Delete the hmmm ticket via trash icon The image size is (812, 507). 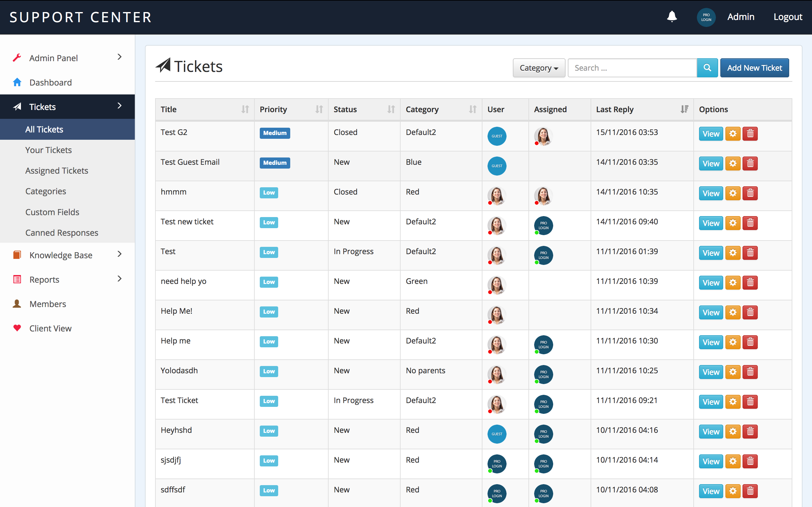[x=750, y=193]
